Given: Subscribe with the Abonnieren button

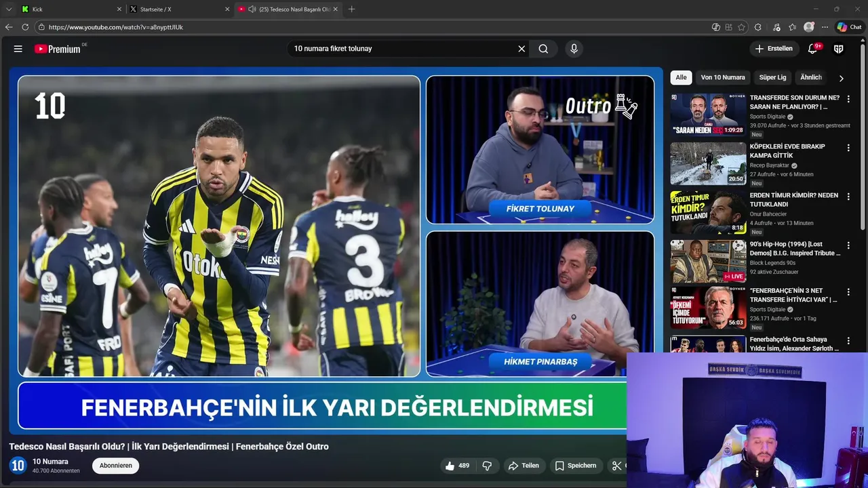Looking at the screenshot, I should pos(116,466).
